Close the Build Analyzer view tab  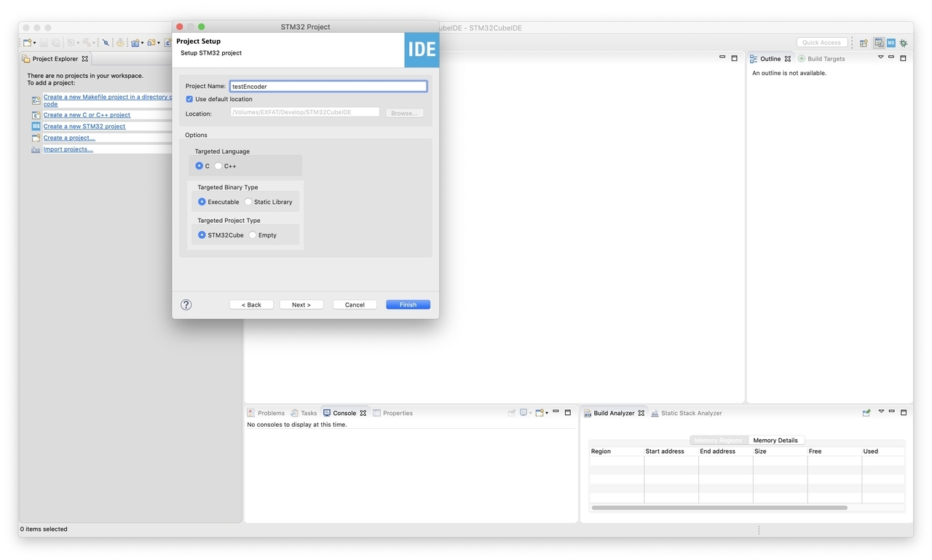[x=641, y=413]
